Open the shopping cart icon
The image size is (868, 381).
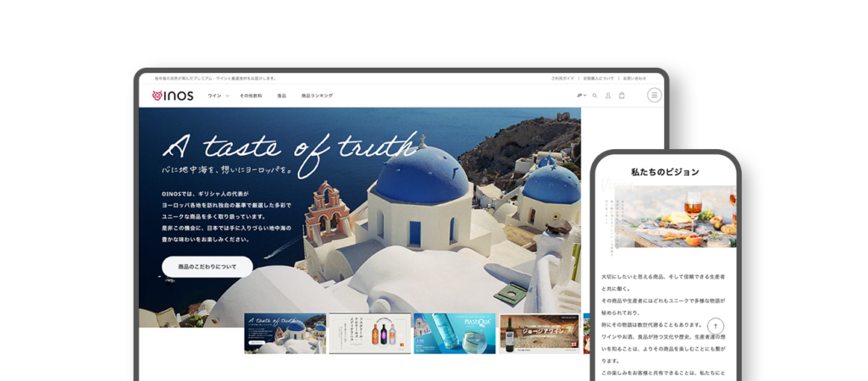[622, 96]
